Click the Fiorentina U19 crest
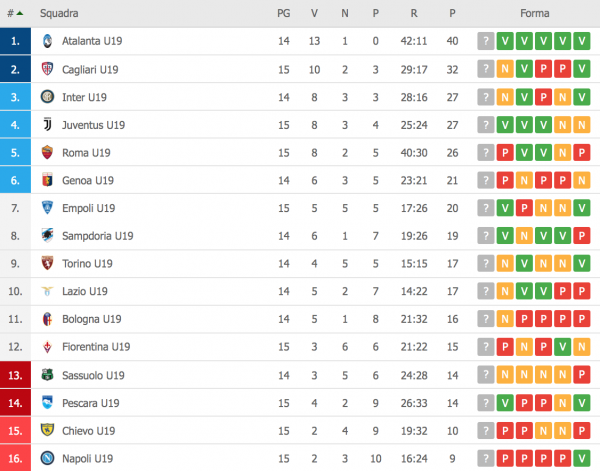Viewport: 600px width, 471px height. 47,347
